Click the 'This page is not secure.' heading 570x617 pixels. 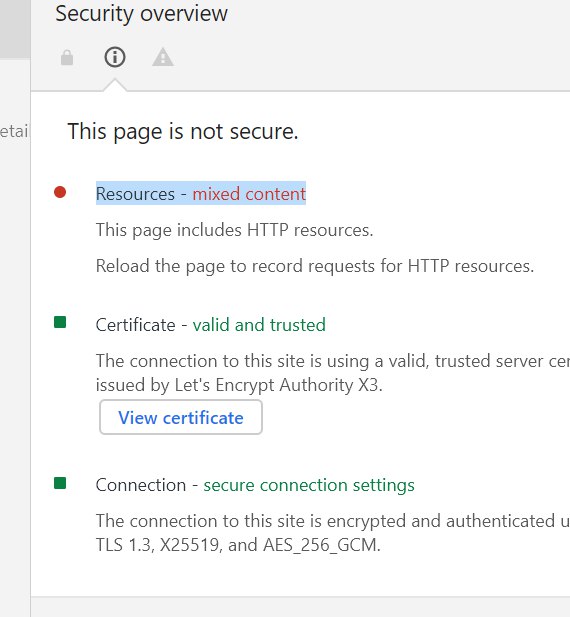183,131
